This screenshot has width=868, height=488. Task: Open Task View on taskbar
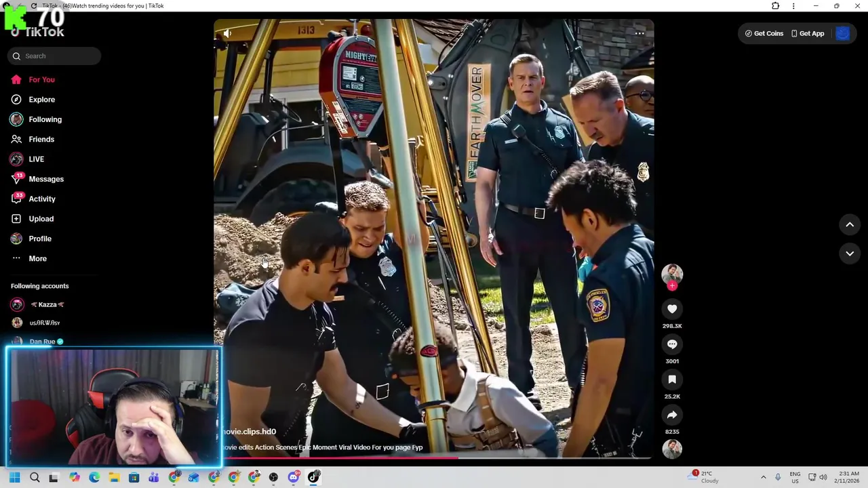tap(54, 478)
